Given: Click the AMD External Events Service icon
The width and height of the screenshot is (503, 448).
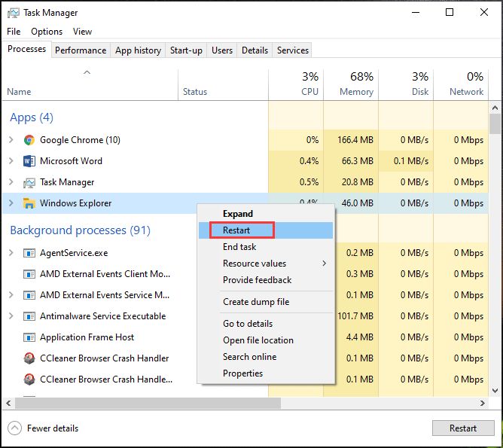Looking at the screenshot, I should (x=29, y=295).
